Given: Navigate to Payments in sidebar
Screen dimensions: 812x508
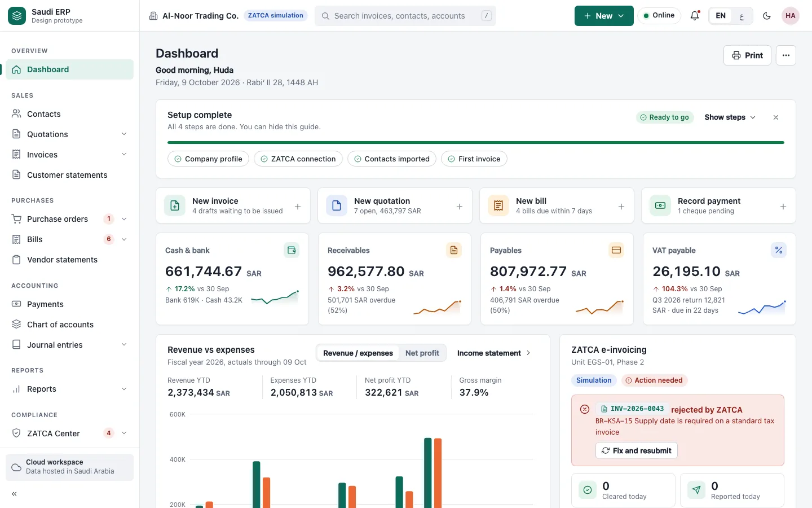Looking at the screenshot, I should tap(69, 304).
